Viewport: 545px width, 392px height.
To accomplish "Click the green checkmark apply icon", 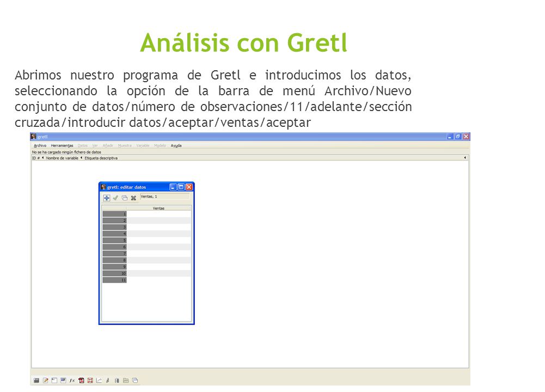I will click(115, 198).
